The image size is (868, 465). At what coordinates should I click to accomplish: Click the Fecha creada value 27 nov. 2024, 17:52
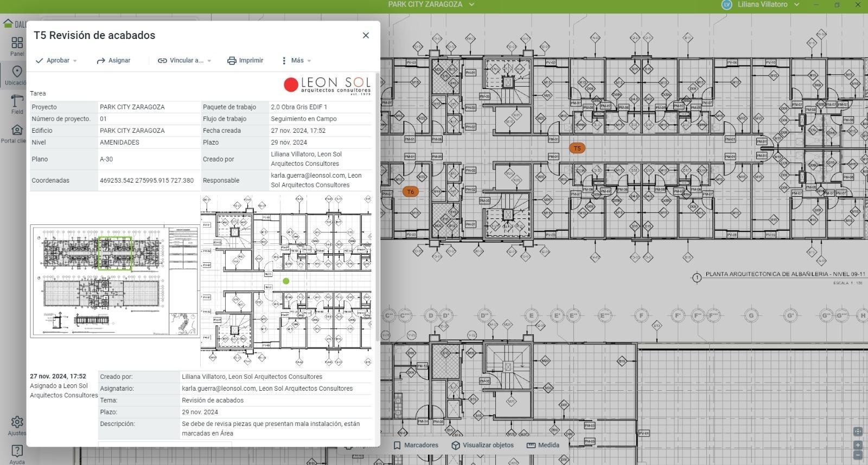click(x=298, y=131)
